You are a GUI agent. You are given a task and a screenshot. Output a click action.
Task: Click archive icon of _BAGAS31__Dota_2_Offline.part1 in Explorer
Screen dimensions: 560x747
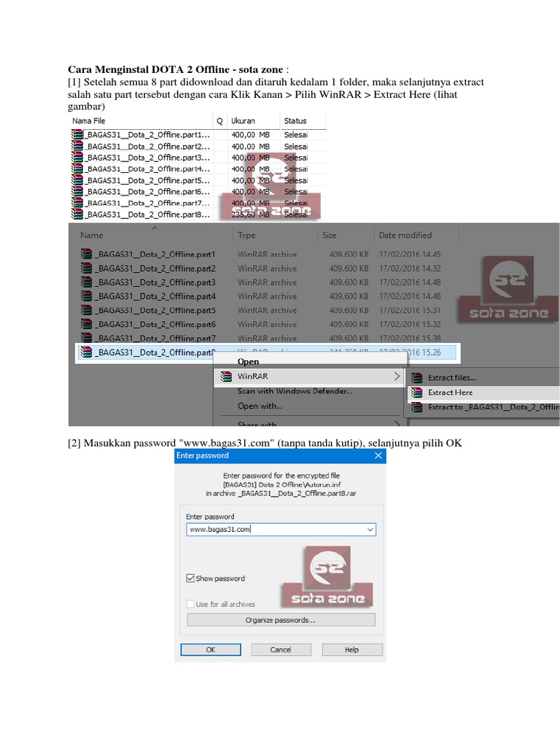point(86,254)
